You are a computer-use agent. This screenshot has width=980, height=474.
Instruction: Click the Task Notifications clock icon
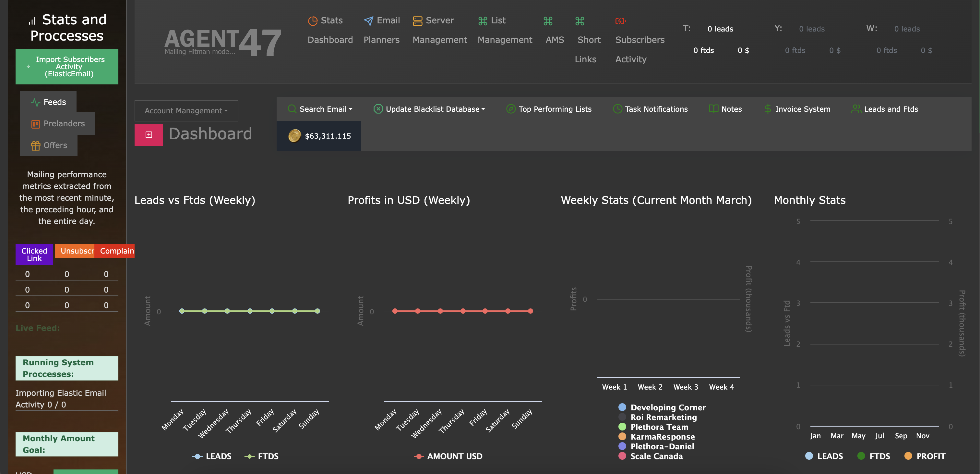617,109
